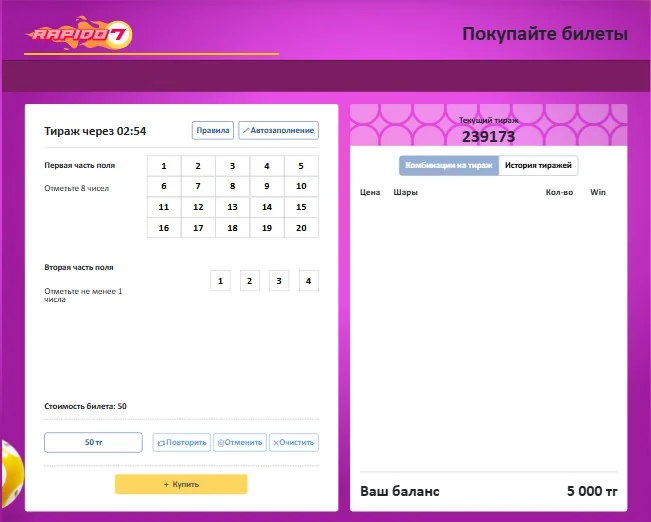Select 2 in second field part
The image size is (651, 522).
(x=250, y=281)
